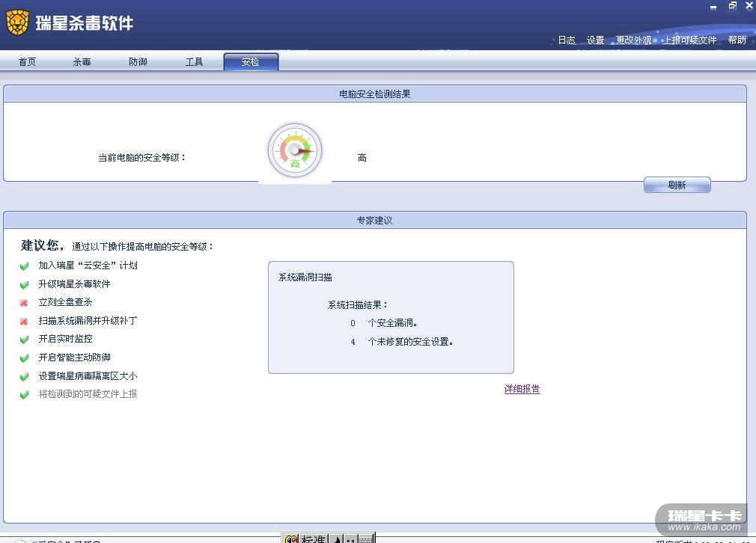Open the 详细报告 link

[x=522, y=389]
